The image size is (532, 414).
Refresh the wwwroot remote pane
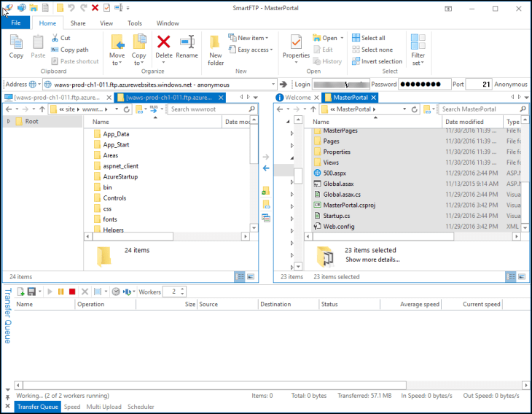coord(127,109)
